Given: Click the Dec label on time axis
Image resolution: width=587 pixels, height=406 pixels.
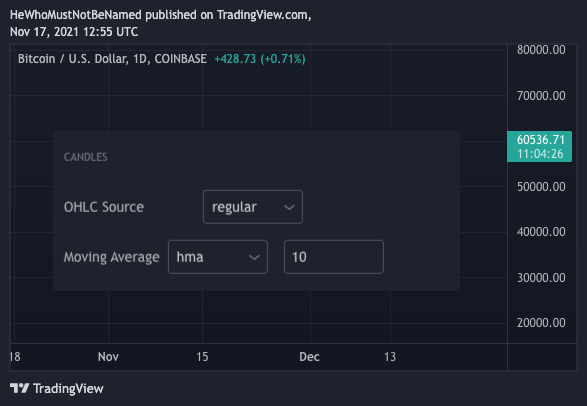Looking at the screenshot, I should [309, 357].
